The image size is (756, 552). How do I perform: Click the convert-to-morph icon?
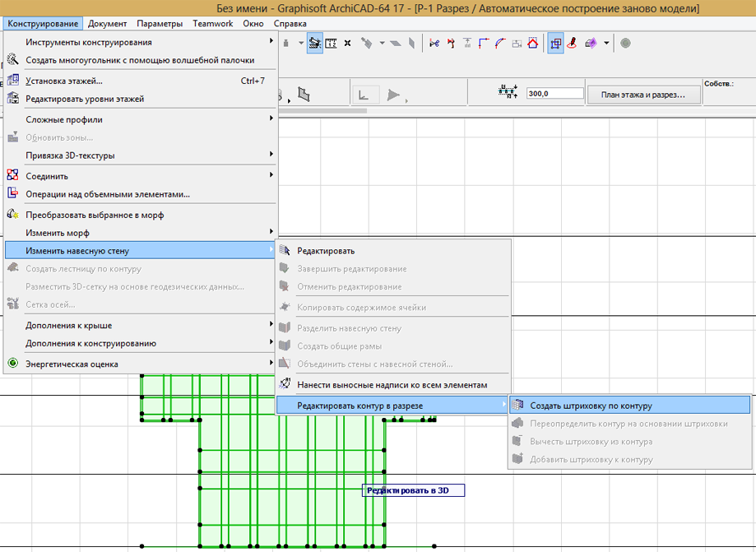click(x=12, y=215)
